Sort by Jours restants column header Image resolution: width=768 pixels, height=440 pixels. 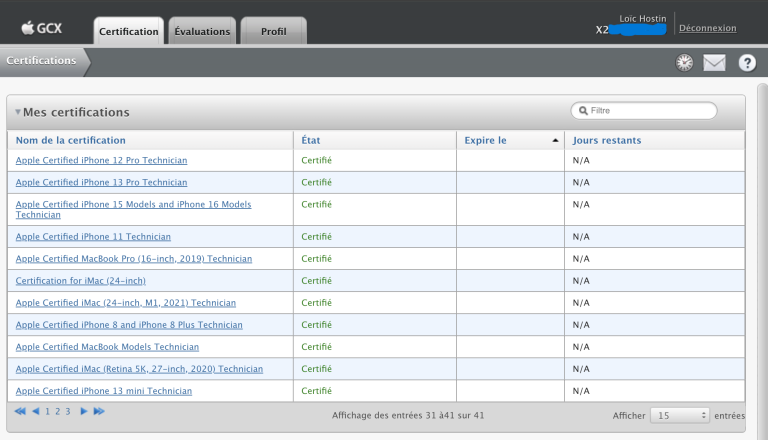tap(607, 140)
